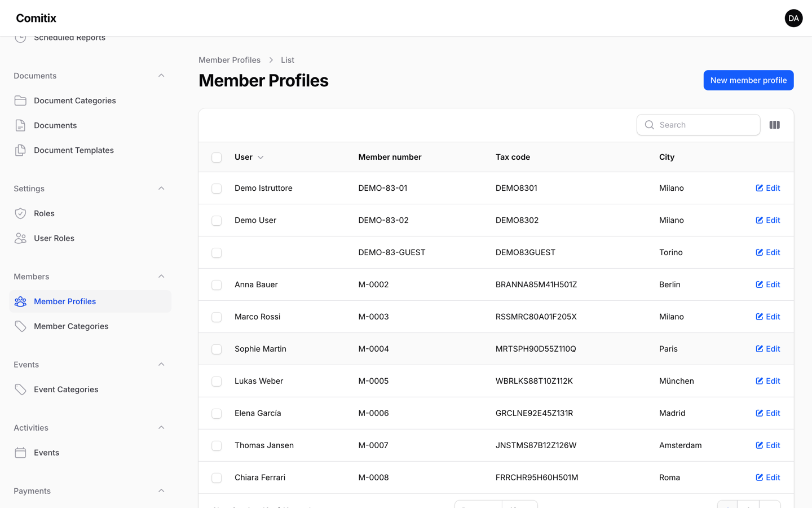Collapse the Documents sidebar group
The width and height of the screenshot is (812, 508).
pos(161,76)
